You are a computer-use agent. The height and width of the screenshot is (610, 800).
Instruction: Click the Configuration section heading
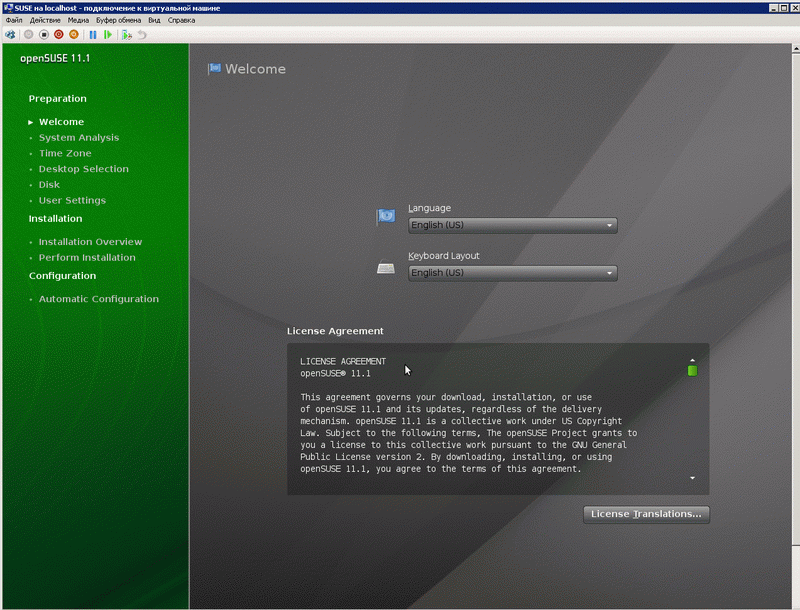[x=62, y=275]
